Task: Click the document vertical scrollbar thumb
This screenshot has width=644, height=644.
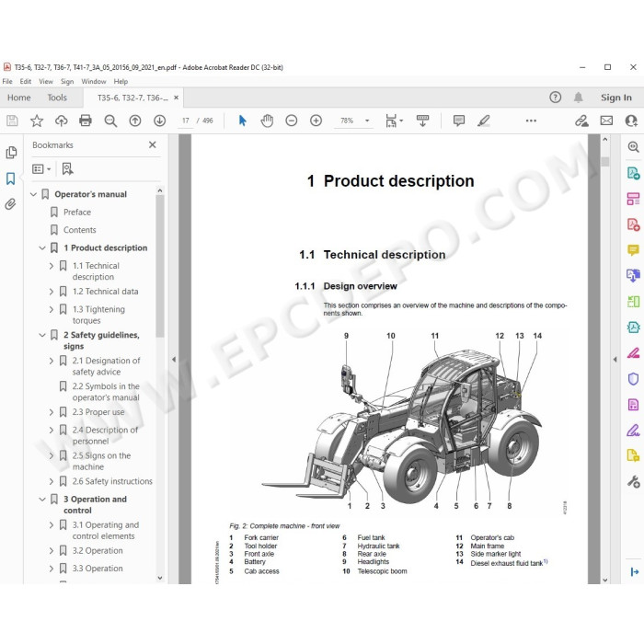Action: pyautogui.click(x=605, y=161)
